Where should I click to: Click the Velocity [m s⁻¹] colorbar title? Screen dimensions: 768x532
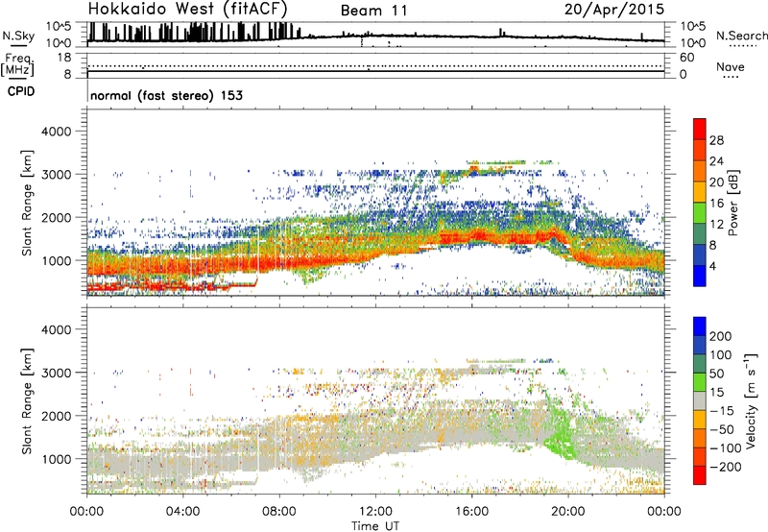pyautogui.click(x=751, y=400)
